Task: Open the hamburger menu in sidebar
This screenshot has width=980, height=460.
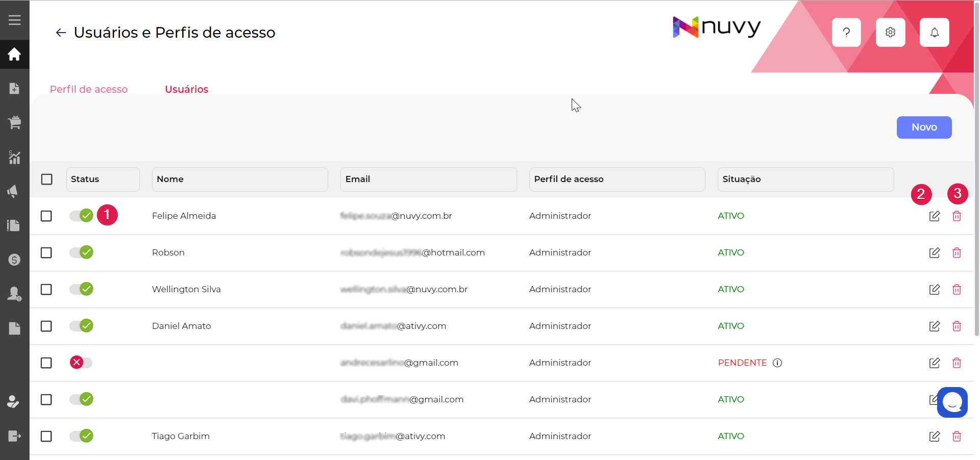Action: [14, 20]
